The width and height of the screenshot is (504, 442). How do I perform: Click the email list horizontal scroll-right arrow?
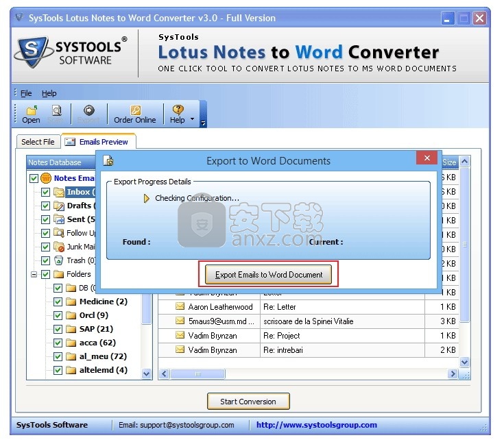(453, 374)
